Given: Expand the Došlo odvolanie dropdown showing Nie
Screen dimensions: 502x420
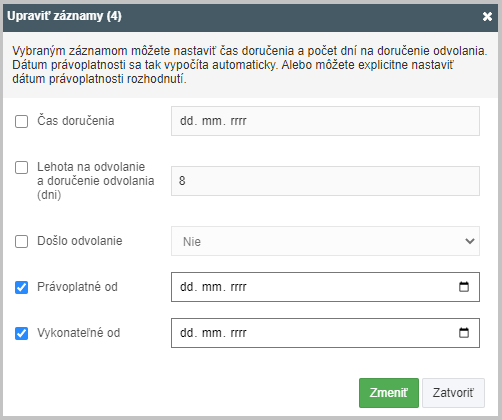Looking at the screenshot, I should 325,241.
